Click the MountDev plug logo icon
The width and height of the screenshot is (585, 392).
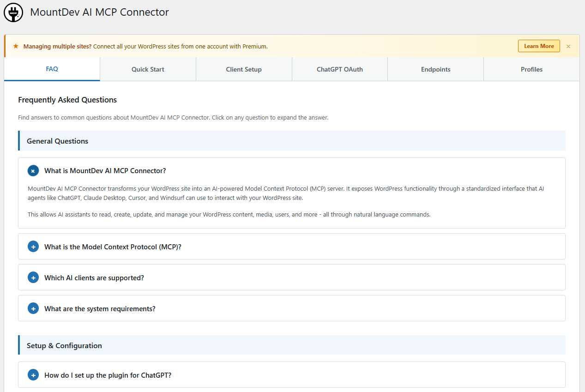click(x=13, y=12)
